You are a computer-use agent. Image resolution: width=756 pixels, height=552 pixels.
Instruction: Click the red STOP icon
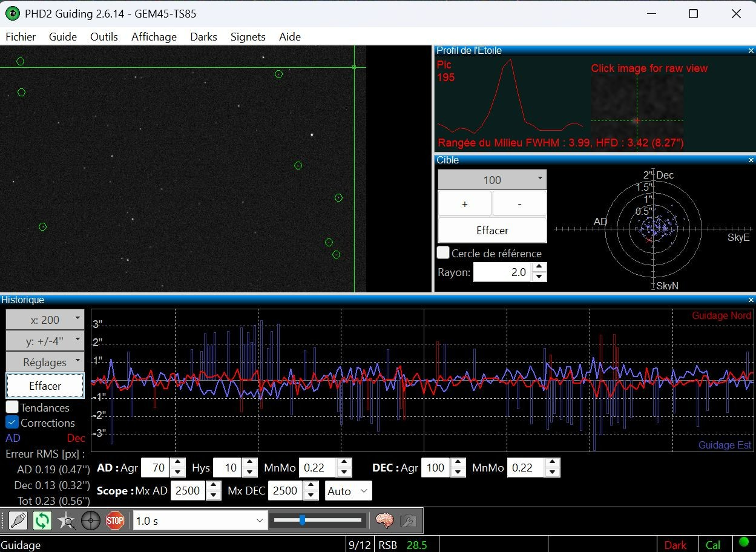pos(115,521)
